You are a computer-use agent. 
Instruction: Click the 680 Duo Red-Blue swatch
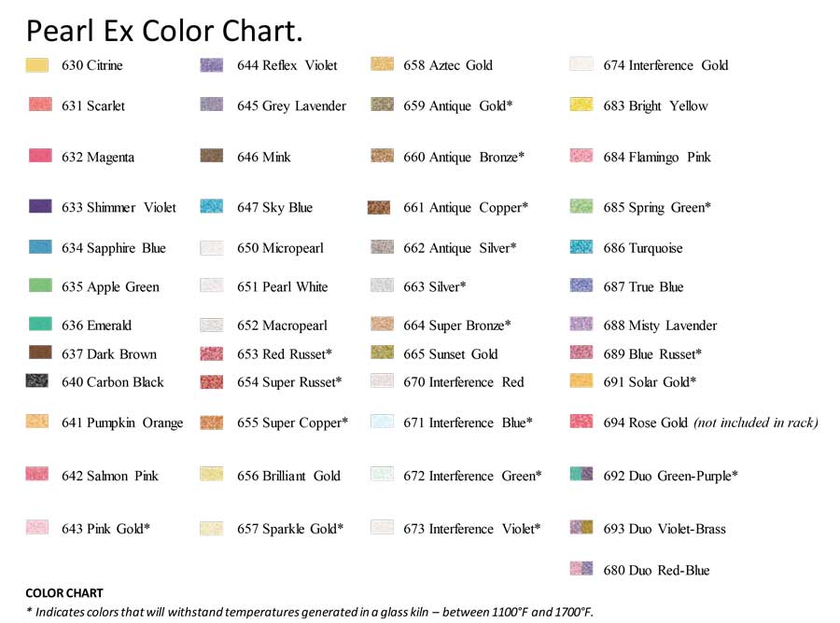pyautogui.click(x=581, y=568)
